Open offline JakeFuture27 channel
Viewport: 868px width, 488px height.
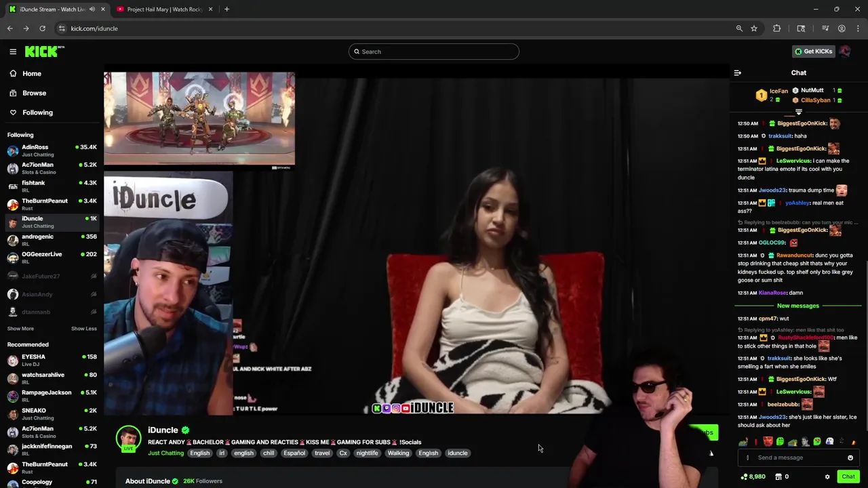click(52, 277)
